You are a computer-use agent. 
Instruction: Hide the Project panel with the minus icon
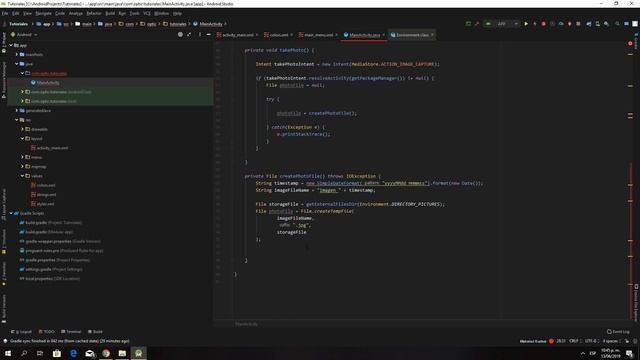tap(209, 35)
